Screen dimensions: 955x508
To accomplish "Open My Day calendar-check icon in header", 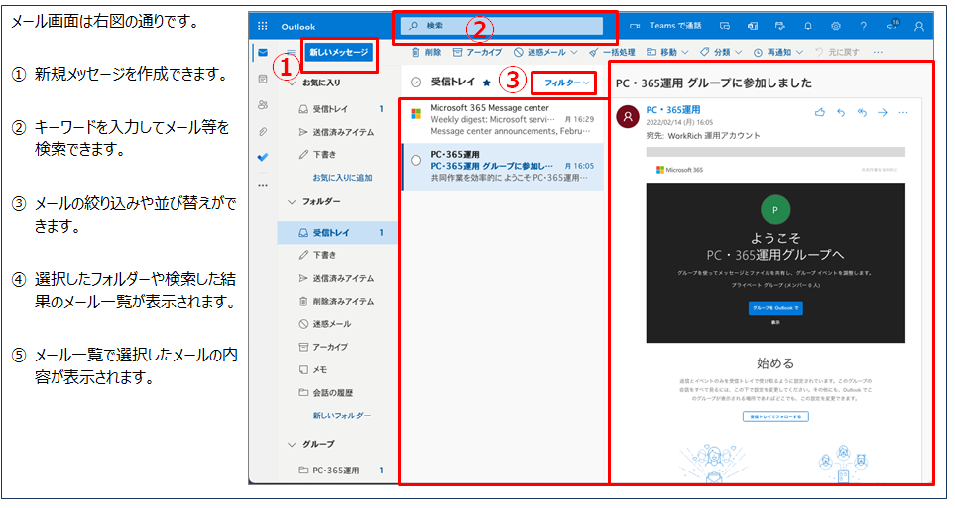I will click(x=780, y=26).
